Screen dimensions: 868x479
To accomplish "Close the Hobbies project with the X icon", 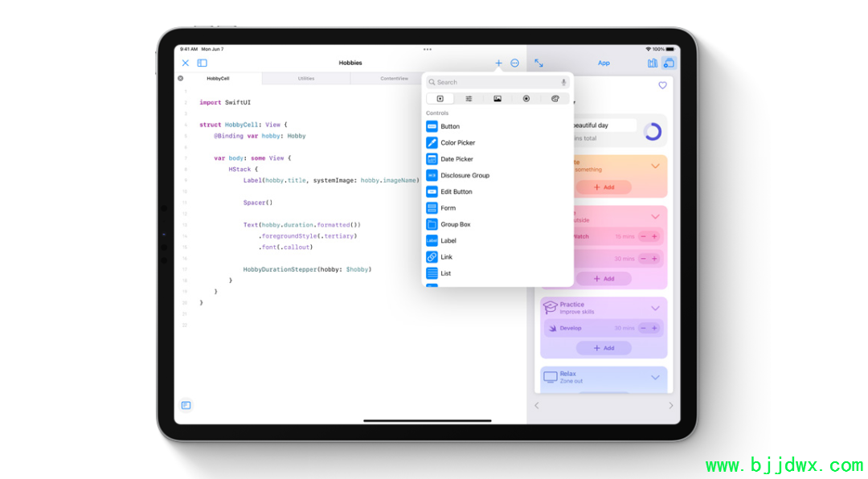I will coord(186,63).
